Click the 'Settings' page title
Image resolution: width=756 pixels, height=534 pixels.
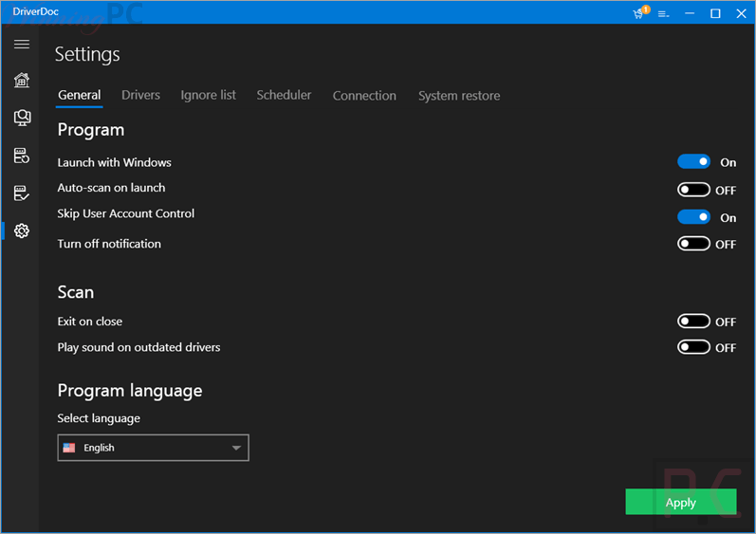click(87, 54)
